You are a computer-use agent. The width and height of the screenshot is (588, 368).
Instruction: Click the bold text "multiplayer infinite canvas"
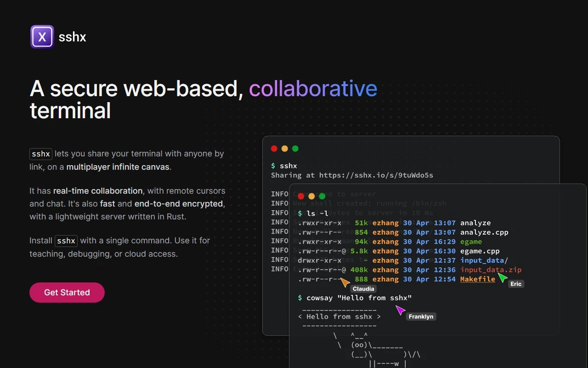pyautogui.click(x=118, y=167)
